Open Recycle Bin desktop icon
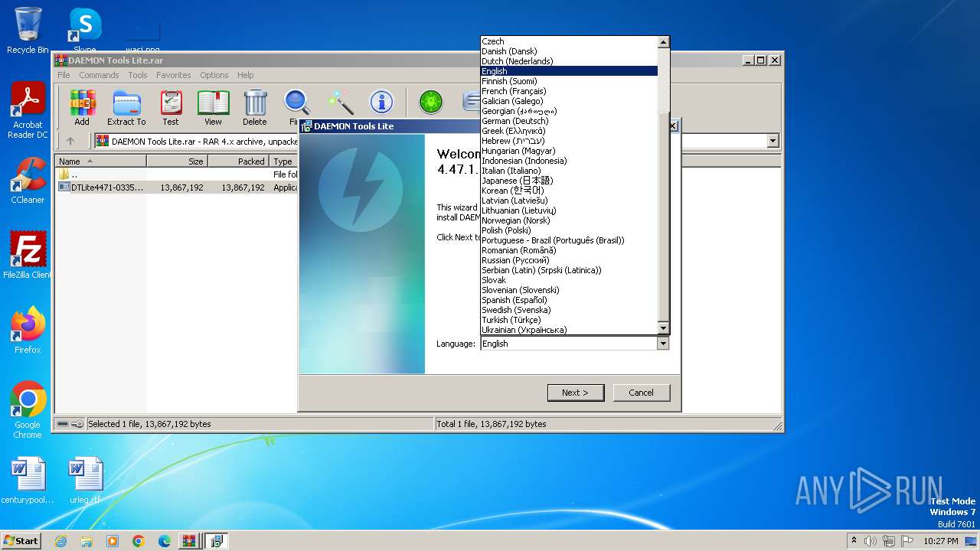Viewport: 980px width, 551px height. (28, 30)
